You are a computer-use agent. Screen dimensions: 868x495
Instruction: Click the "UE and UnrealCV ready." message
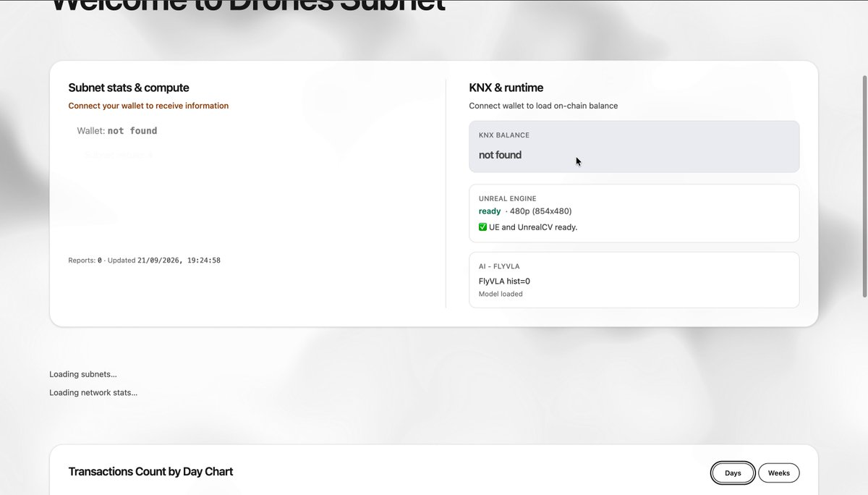pos(533,227)
